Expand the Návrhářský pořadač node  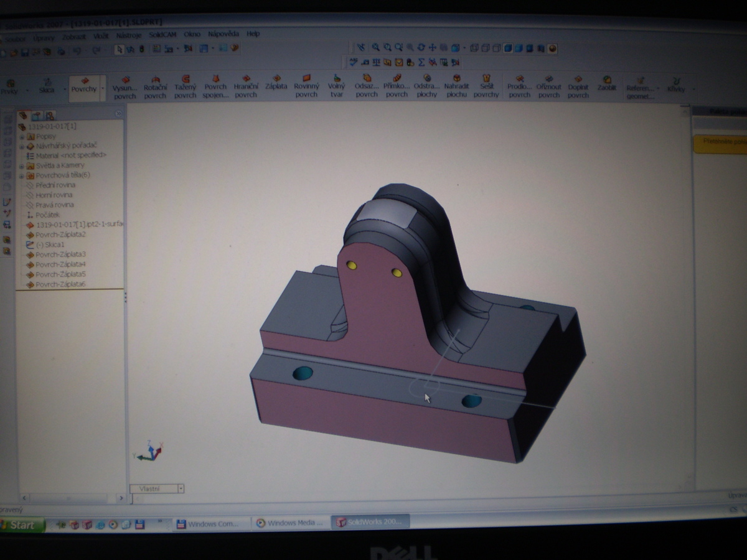click(22, 146)
